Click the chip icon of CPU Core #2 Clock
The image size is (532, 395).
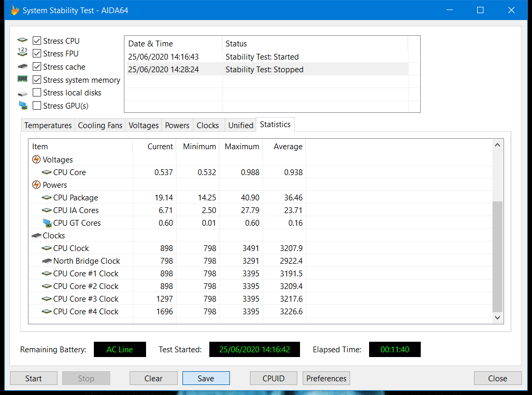46,286
